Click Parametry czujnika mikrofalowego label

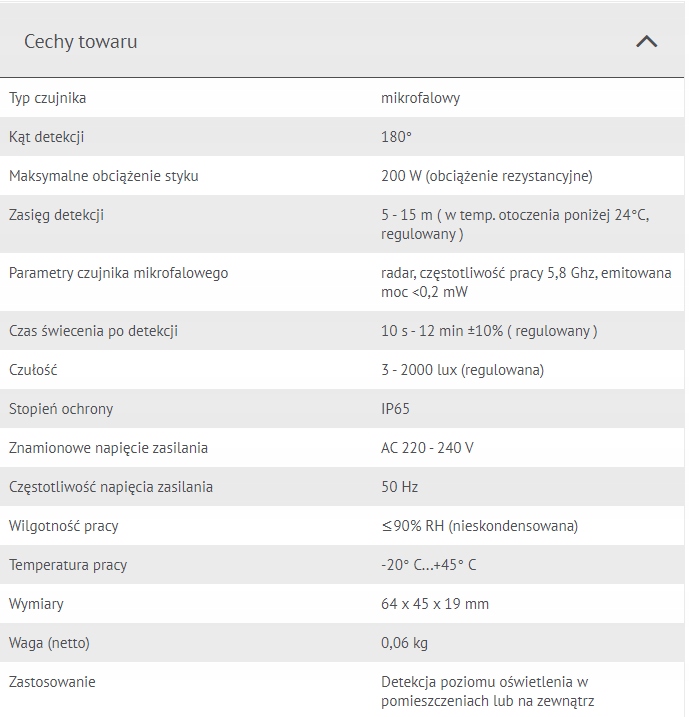click(x=118, y=273)
